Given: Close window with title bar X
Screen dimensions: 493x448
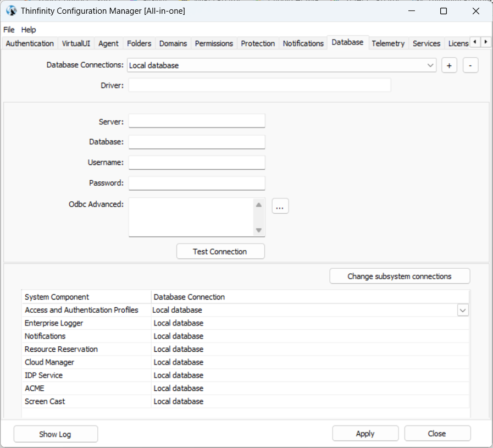Looking at the screenshot, I should (476, 11).
